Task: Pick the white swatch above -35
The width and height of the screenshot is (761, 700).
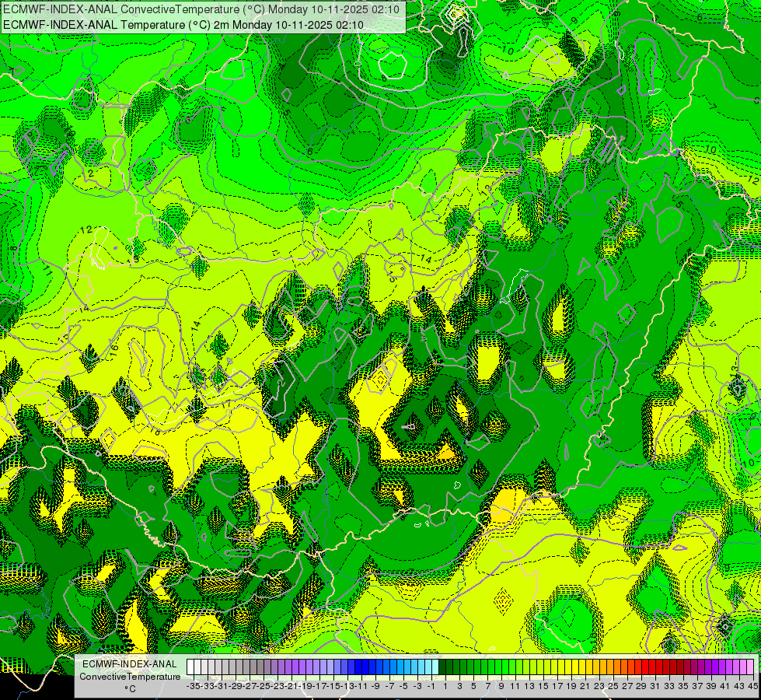Action: (x=190, y=667)
